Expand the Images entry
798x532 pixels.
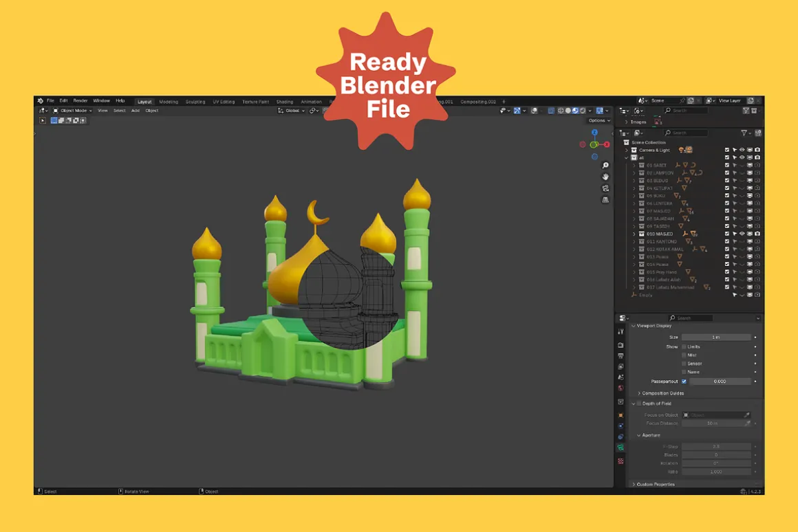click(626, 122)
